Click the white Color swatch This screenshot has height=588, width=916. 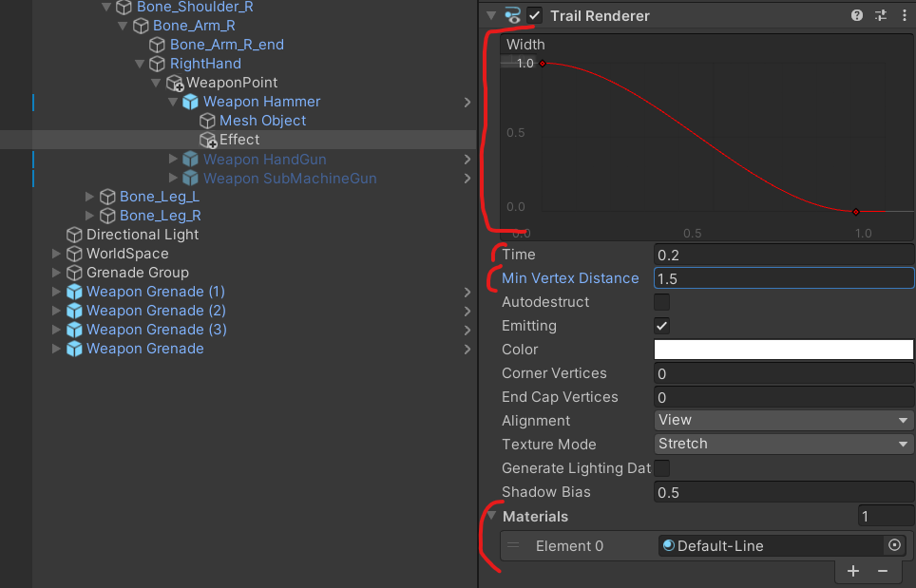[783, 350]
